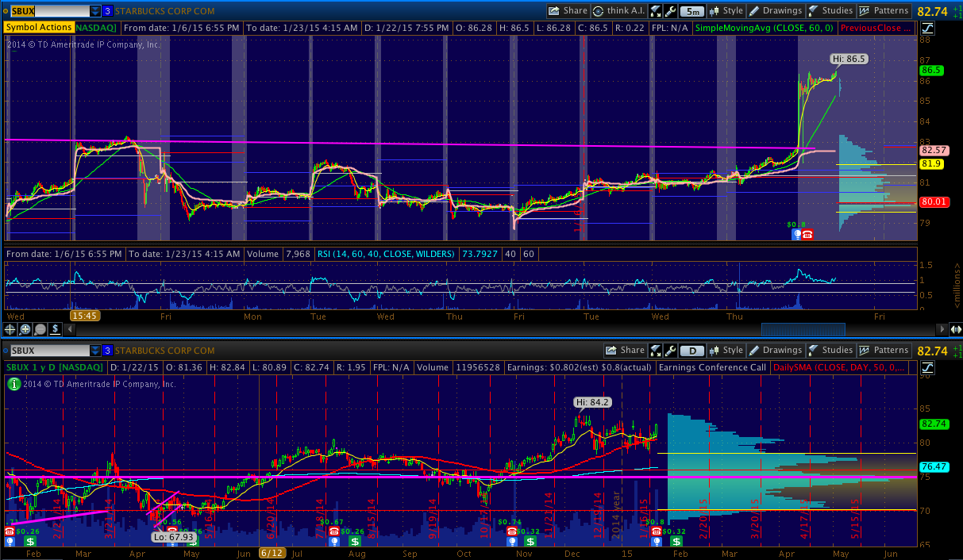Image resolution: width=963 pixels, height=560 pixels.
Task: Change the 5m timeframe in upper chart
Action: 693,11
